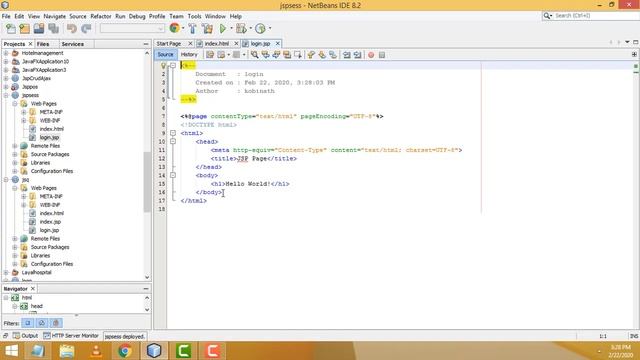Select index.jsp in the jsp project
The height and width of the screenshot is (360, 640).
click(x=50, y=222)
